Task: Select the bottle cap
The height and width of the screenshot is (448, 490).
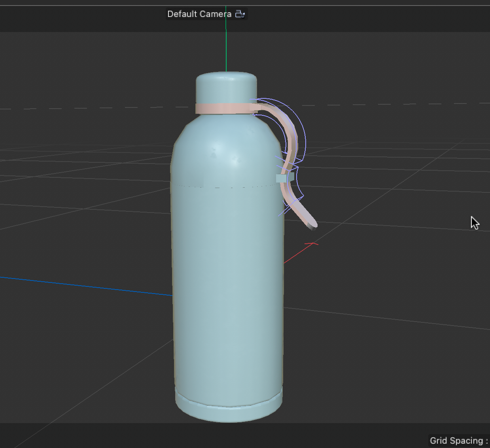Action: 225,87
